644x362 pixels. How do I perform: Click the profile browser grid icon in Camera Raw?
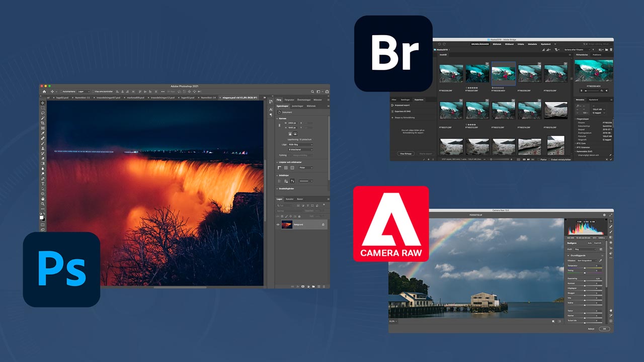click(601, 249)
